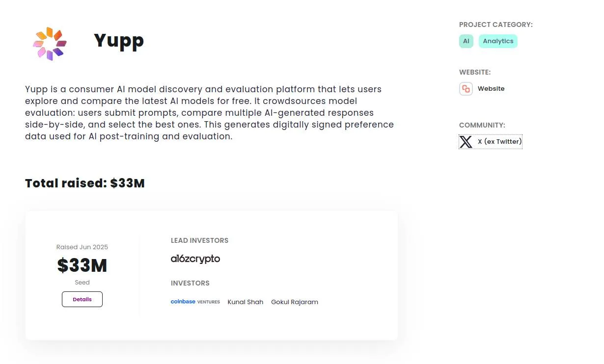This screenshot has width=604, height=364.
Task: Open the X (ex Twitter) community link
Action: click(499, 142)
